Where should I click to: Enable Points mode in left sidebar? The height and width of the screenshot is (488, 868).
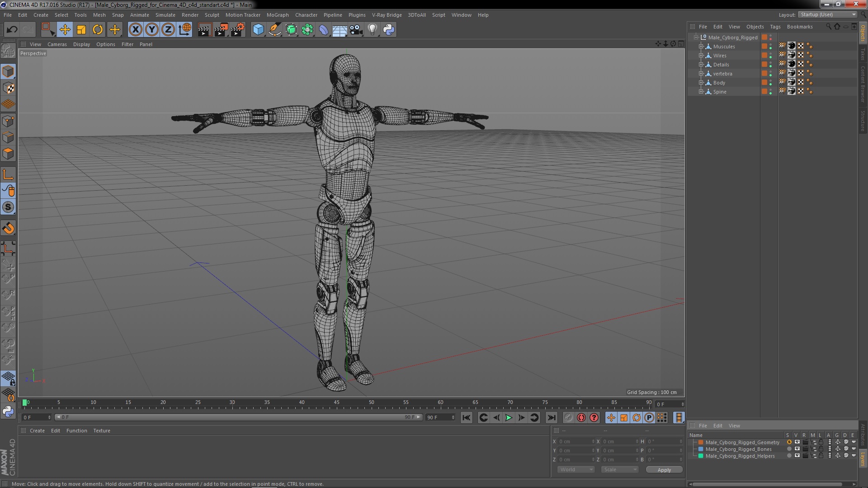click(8, 121)
